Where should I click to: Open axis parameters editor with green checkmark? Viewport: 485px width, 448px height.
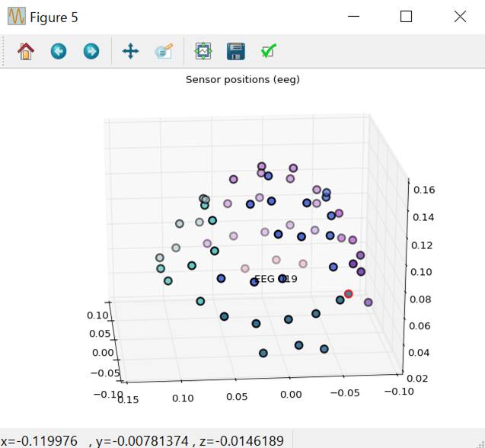click(268, 52)
